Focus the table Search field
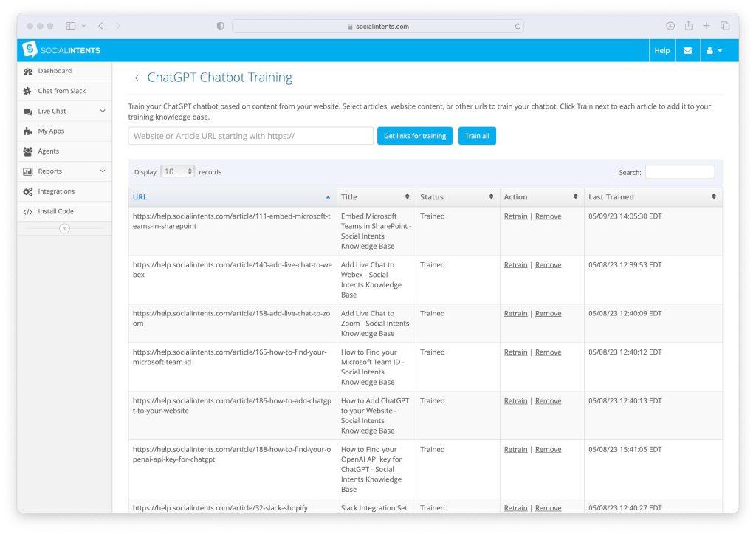This screenshot has width=756, height=534. pyautogui.click(x=680, y=172)
